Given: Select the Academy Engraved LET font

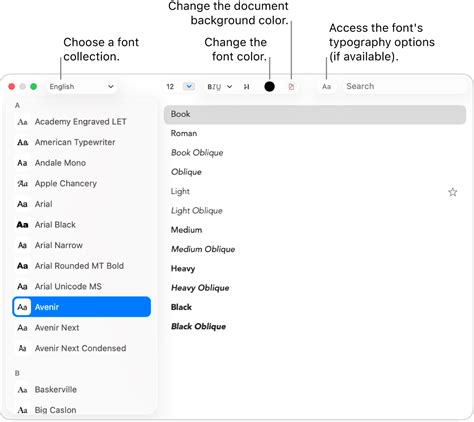Looking at the screenshot, I should point(82,122).
